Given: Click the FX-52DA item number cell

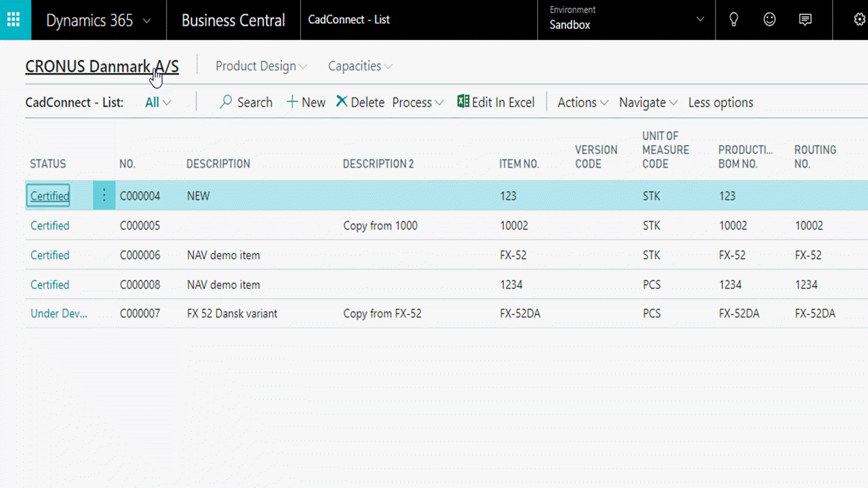Looking at the screenshot, I should click(520, 314).
